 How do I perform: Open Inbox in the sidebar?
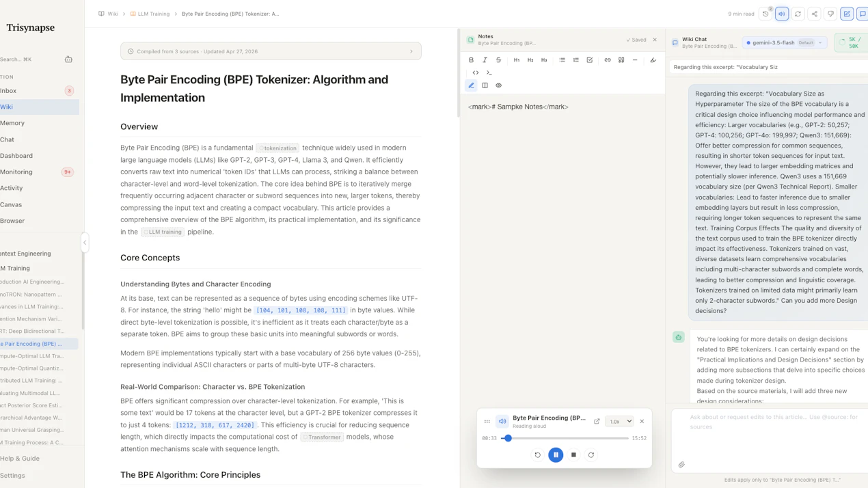(x=38, y=91)
